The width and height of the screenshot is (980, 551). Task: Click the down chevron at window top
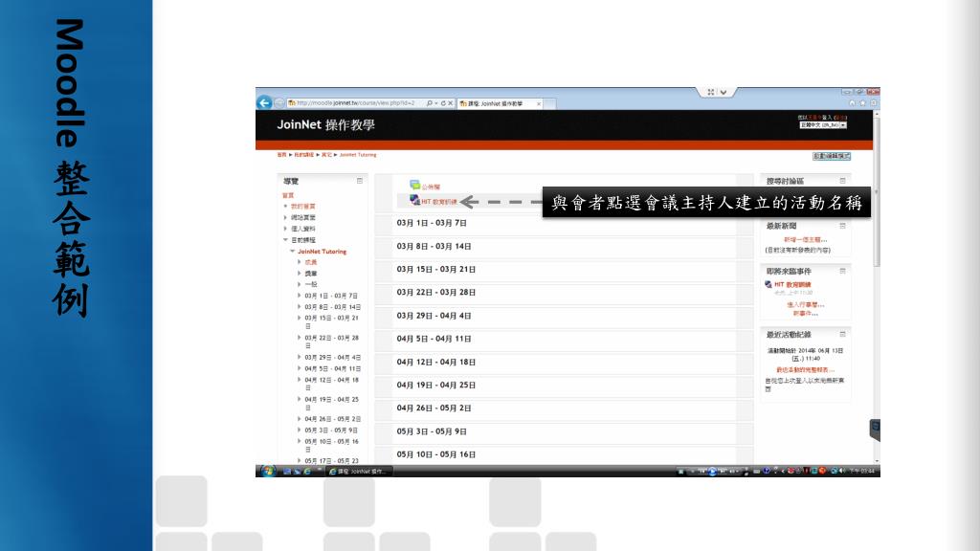(724, 92)
